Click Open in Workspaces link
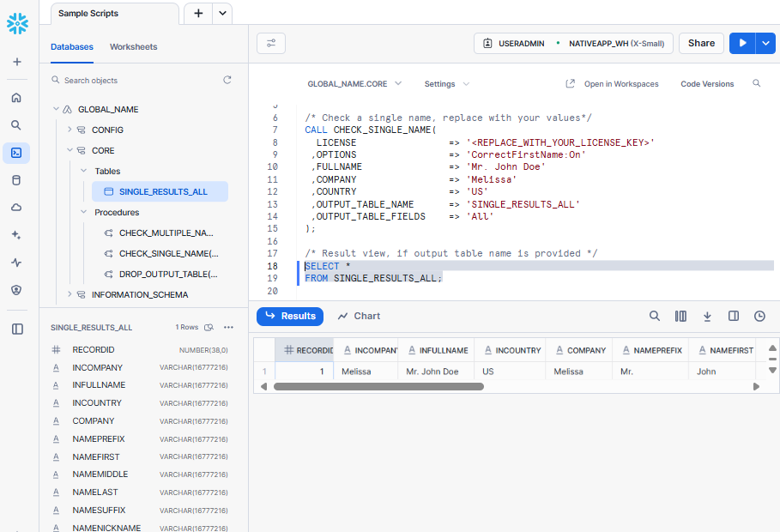The width and height of the screenshot is (780, 532). point(613,83)
